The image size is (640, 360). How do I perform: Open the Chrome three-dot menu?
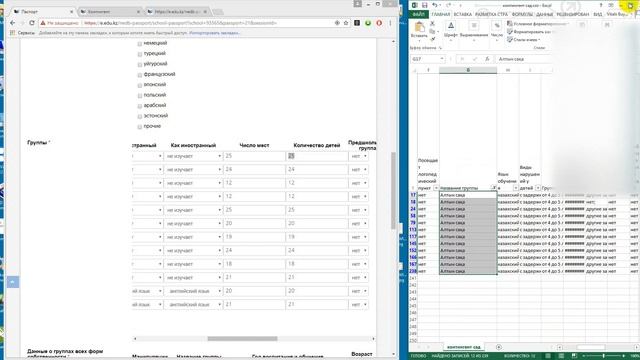(x=390, y=23)
